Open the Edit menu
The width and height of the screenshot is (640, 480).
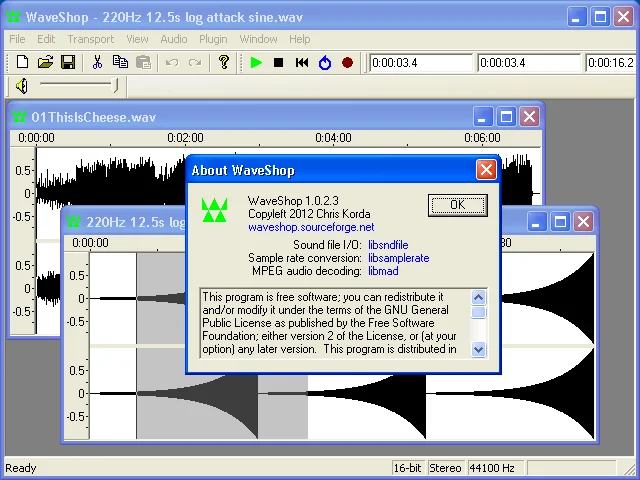tap(46, 39)
